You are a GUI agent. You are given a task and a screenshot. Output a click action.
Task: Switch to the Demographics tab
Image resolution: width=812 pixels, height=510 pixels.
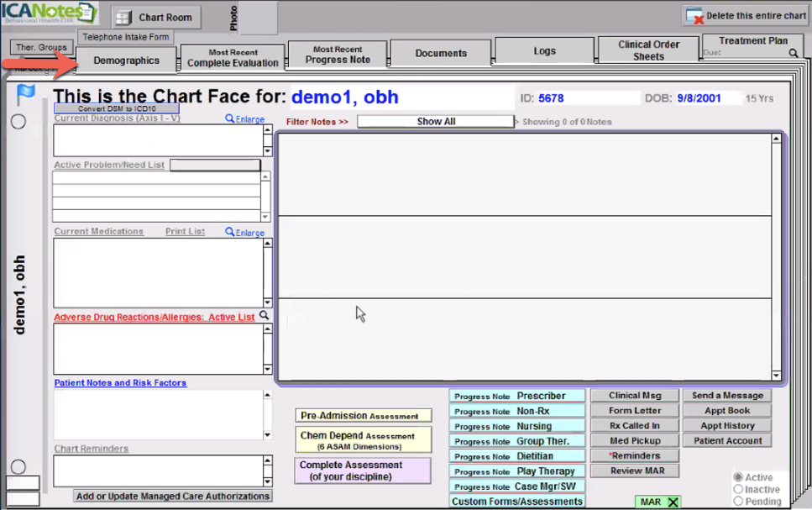127,60
